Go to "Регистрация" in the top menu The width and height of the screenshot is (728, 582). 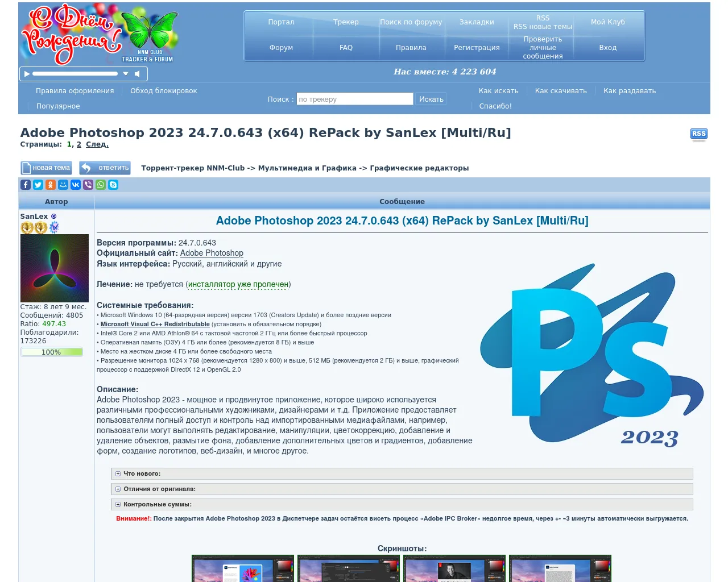pos(477,48)
